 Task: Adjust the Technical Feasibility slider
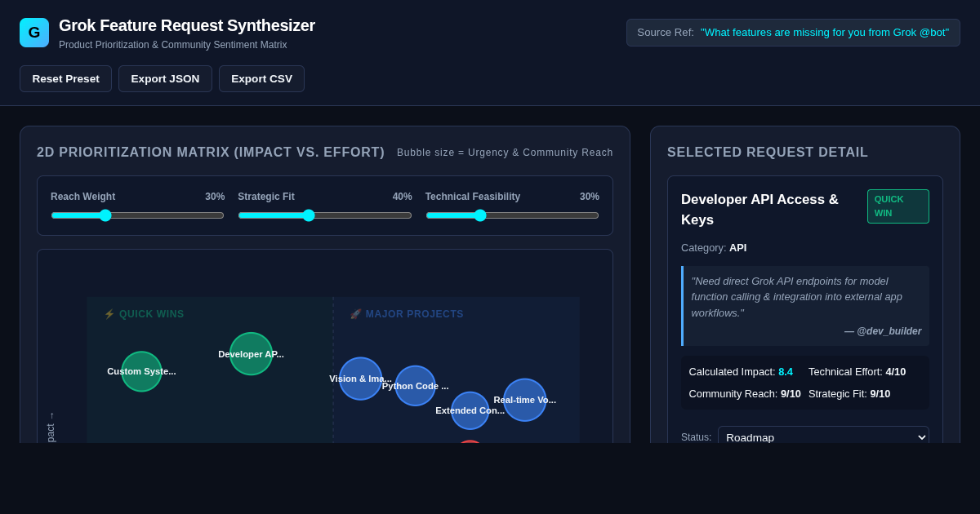coord(512,215)
